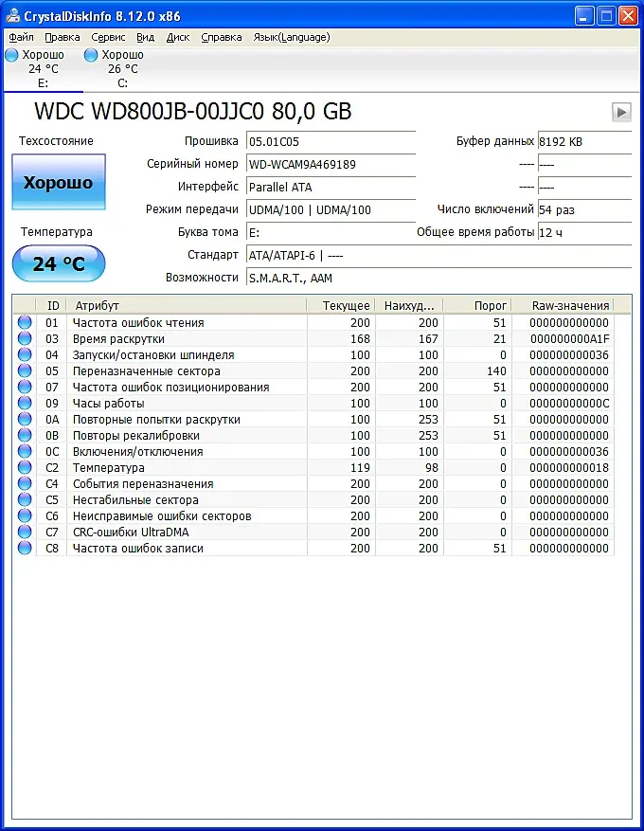Screen dimensions: 644x831
Task: Click the Текущее column header
Action: (x=341, y=305)
